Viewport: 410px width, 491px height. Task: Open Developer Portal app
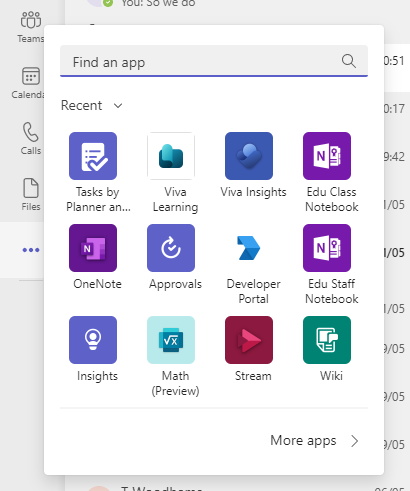249,248
